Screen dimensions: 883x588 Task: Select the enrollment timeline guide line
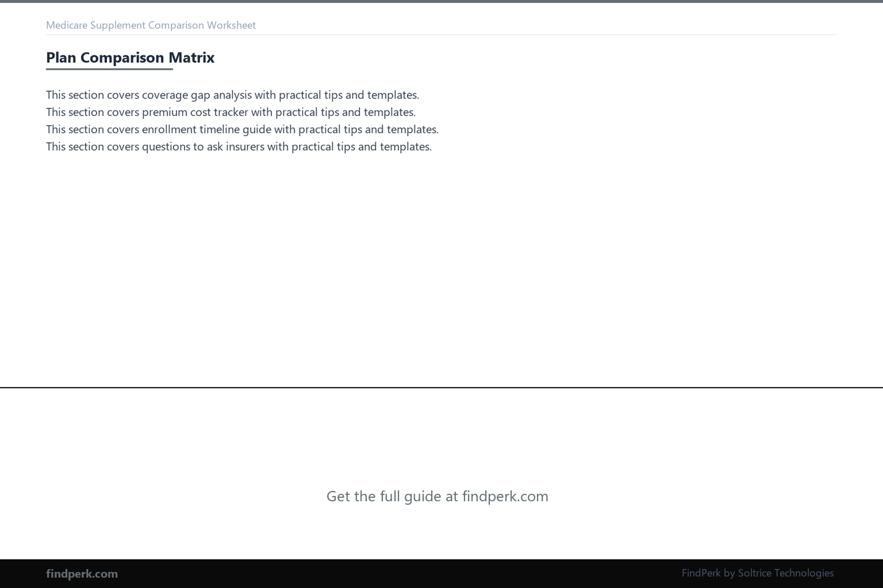(x=242, y=129)
